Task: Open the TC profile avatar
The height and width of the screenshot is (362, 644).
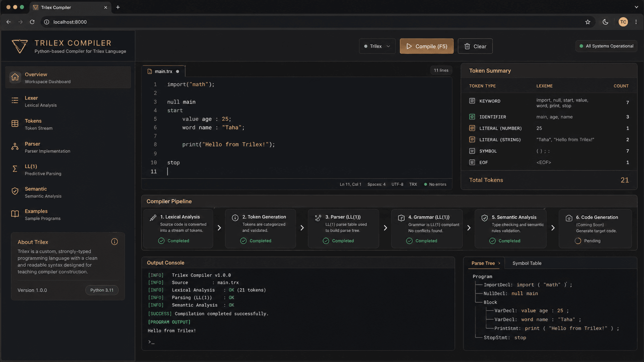Action: tap(623, 22)
